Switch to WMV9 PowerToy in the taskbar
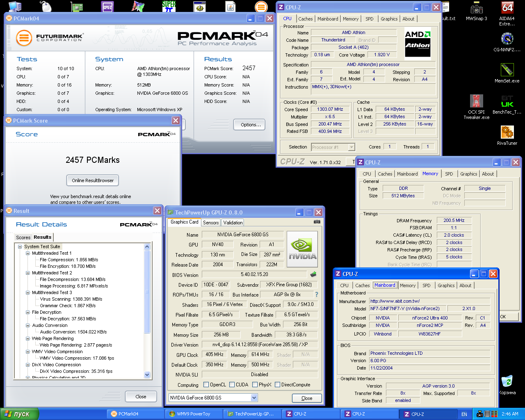The width and height of the screenshot is (525, 420). pos(194,414)
